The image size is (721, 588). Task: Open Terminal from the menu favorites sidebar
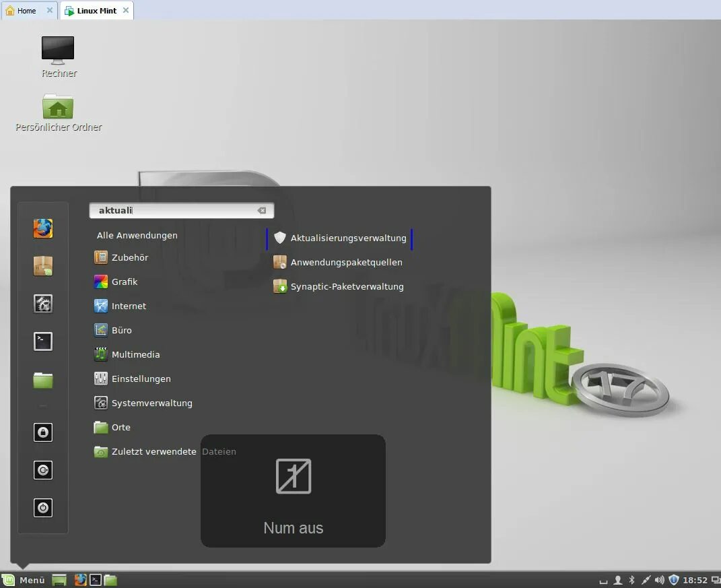(x=43, y=341)
